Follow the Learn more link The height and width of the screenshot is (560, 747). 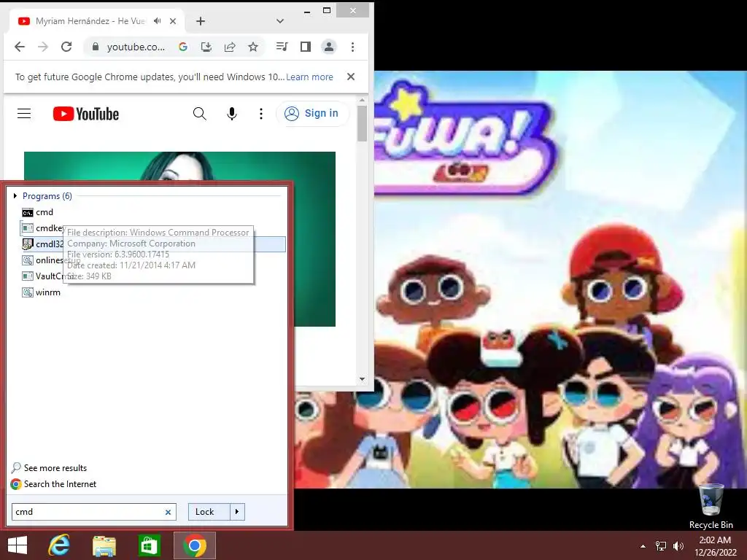309,77
